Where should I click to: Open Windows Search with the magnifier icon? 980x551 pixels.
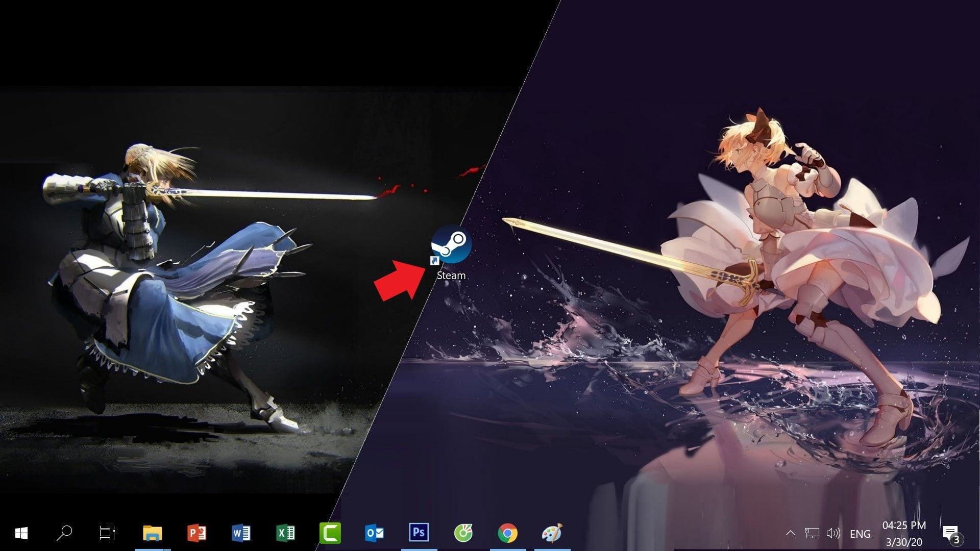[64, 534]
